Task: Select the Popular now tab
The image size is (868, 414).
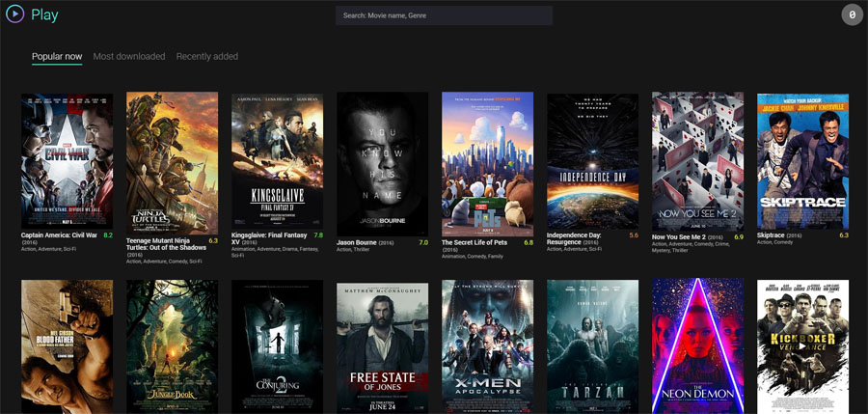Action: [57, 56]
